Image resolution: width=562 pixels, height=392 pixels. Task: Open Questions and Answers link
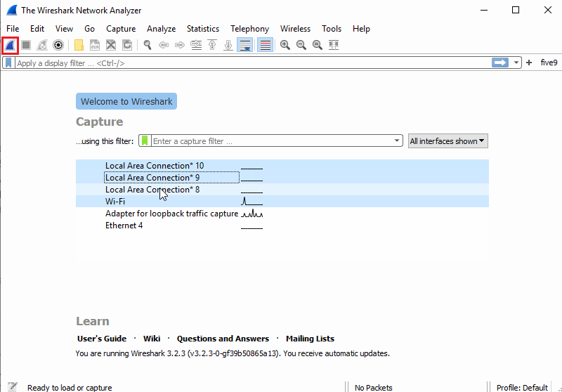(x=223, y=339)
